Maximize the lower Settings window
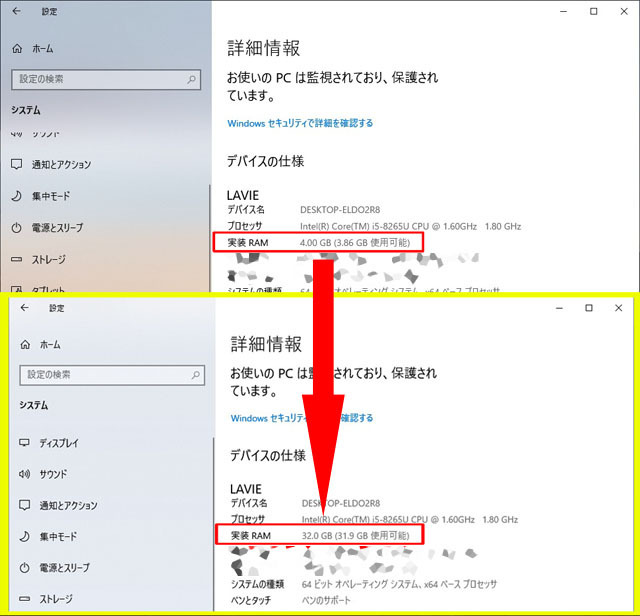Screen dimensions: 640x616 click(589, 308)
